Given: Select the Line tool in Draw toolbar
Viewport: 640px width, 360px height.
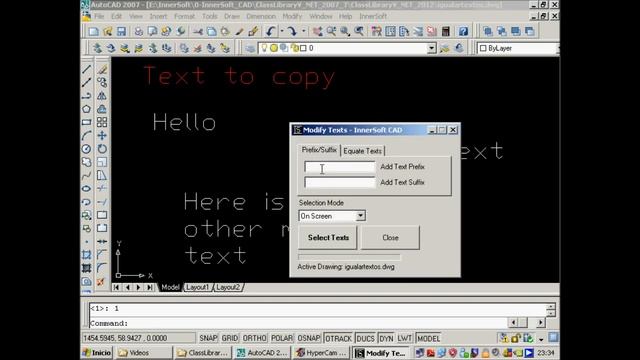Looking at the screenshot, I should (87, 69).
